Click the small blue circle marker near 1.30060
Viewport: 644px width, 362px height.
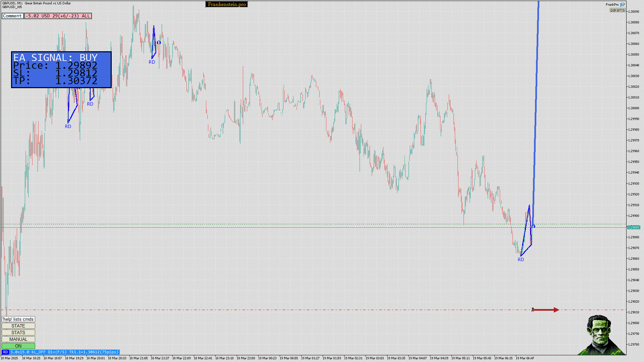coord(159,43)
